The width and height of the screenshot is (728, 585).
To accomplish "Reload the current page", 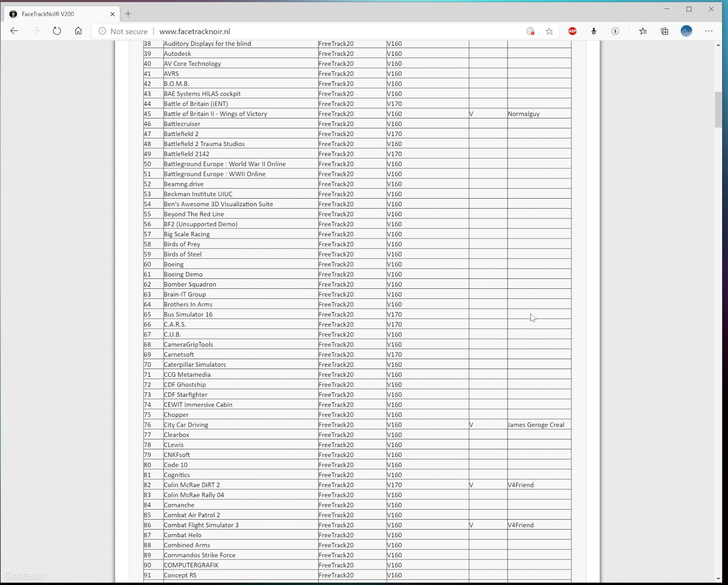I will [x=57, y=31].
